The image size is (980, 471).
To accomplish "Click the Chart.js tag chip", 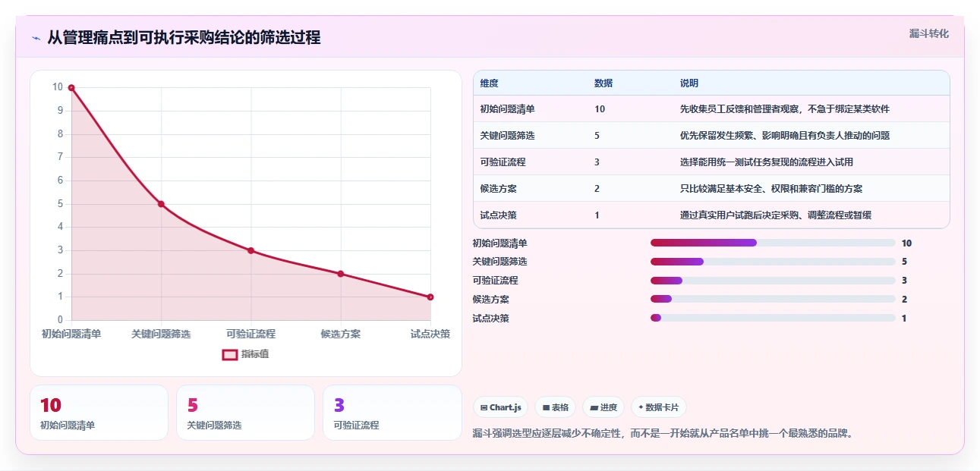I will point(500,407).
